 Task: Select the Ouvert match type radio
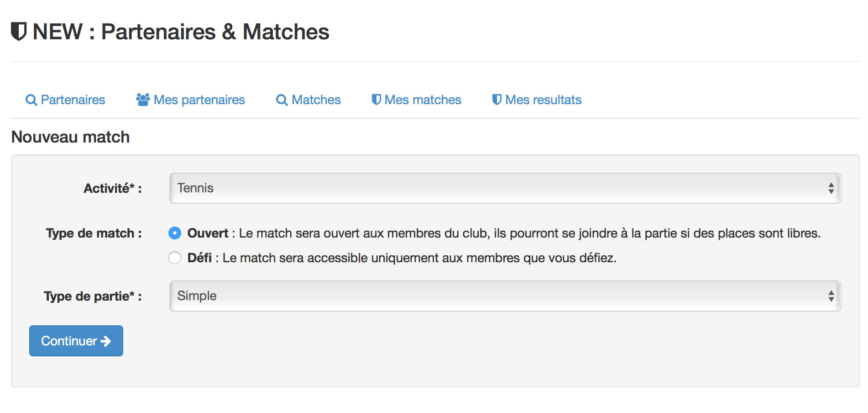pos(175,233)
